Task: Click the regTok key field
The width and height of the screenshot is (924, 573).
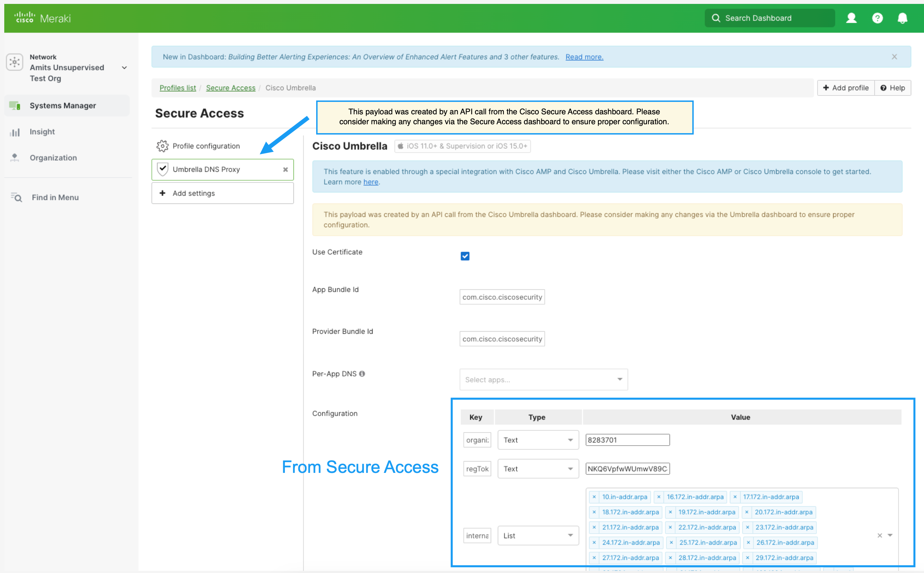Action: (477, 468)
